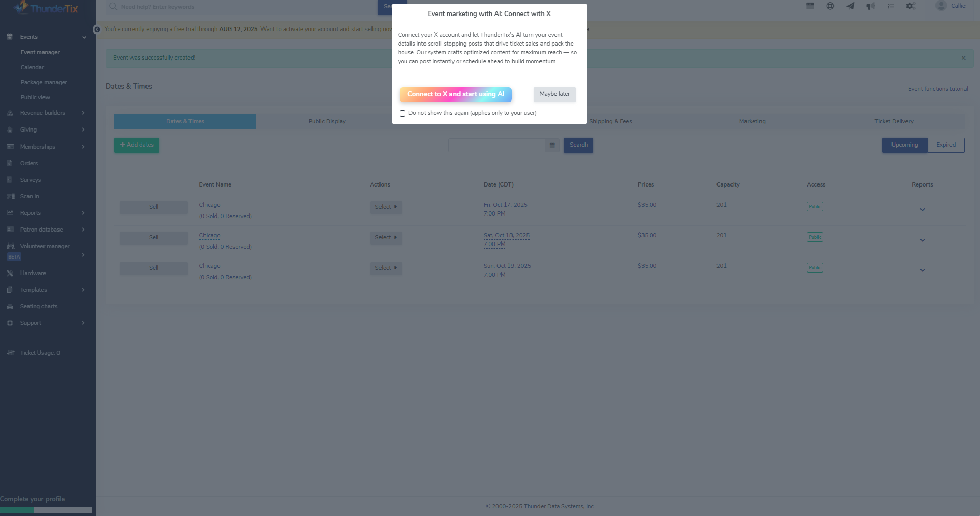
Task: Open the life-ring support icon
Action: tap(830, 6)
